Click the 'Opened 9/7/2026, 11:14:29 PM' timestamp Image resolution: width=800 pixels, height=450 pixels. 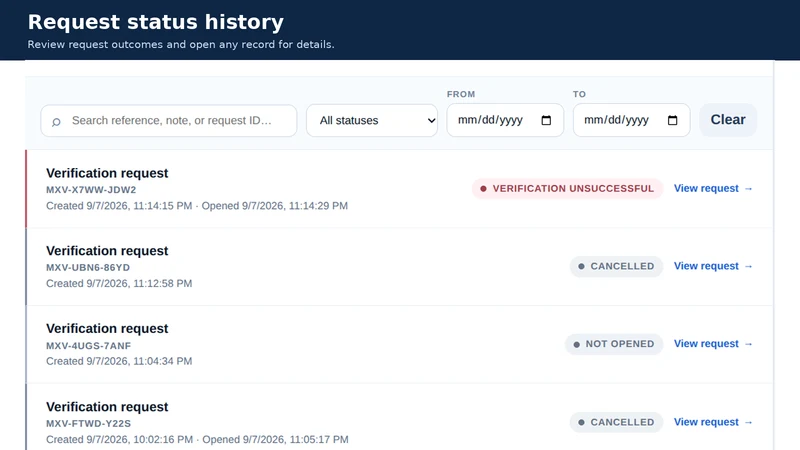(274, 206)
